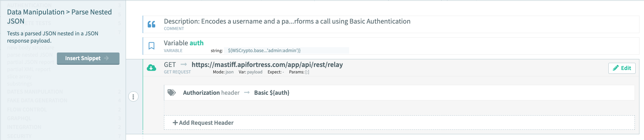The width and height of the screenshot is (644, 140).
Task: Open the three-dot options menu
Action: tap(133, 97)
